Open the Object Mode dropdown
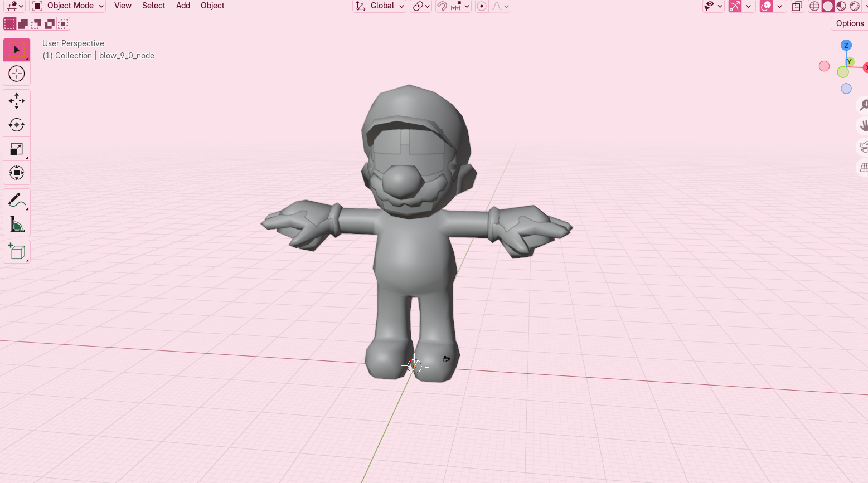Image resolution: width=868 pixels, height=483 pixels. coord(68,6)
